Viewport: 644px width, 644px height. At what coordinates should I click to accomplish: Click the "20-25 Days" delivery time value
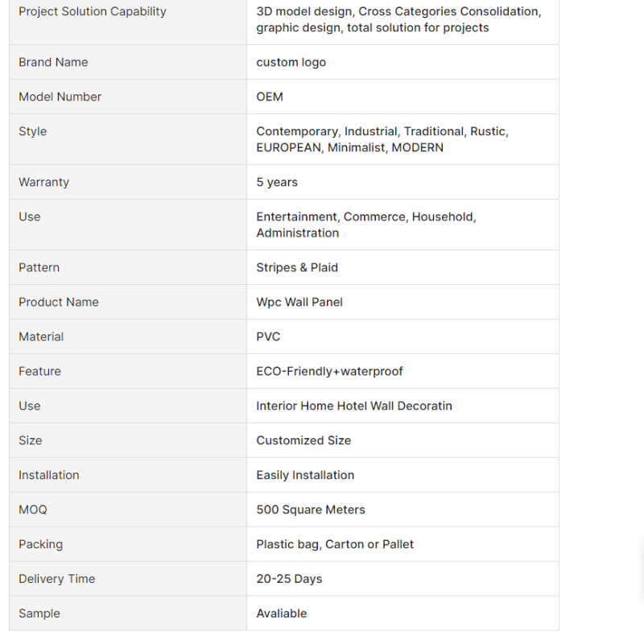point(289,579)
